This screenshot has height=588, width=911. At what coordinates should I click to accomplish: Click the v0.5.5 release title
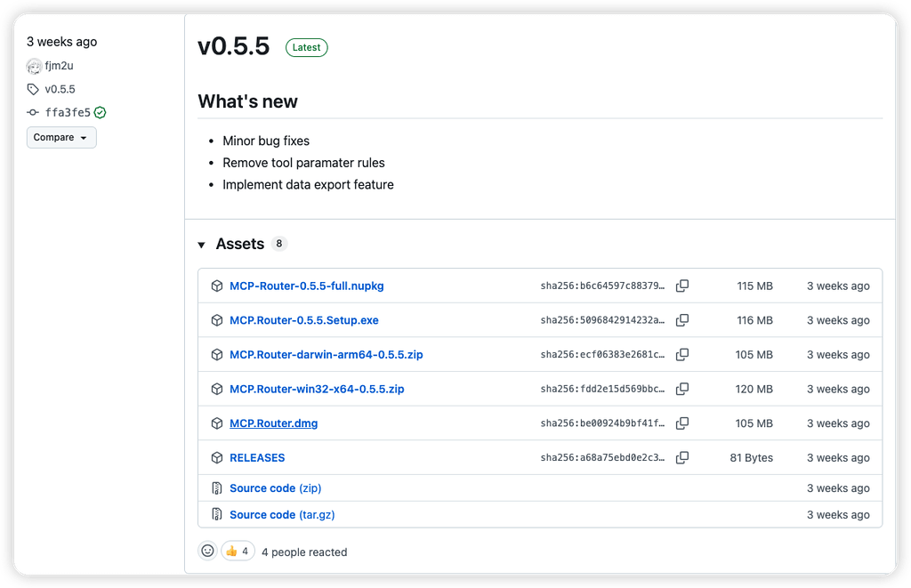234,46
